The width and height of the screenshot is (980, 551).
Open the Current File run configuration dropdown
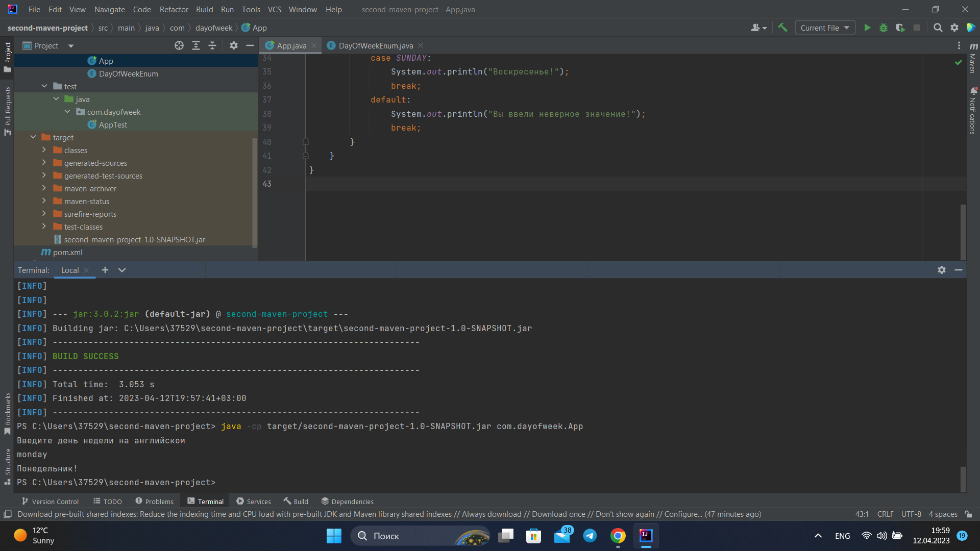pos(825,28)
